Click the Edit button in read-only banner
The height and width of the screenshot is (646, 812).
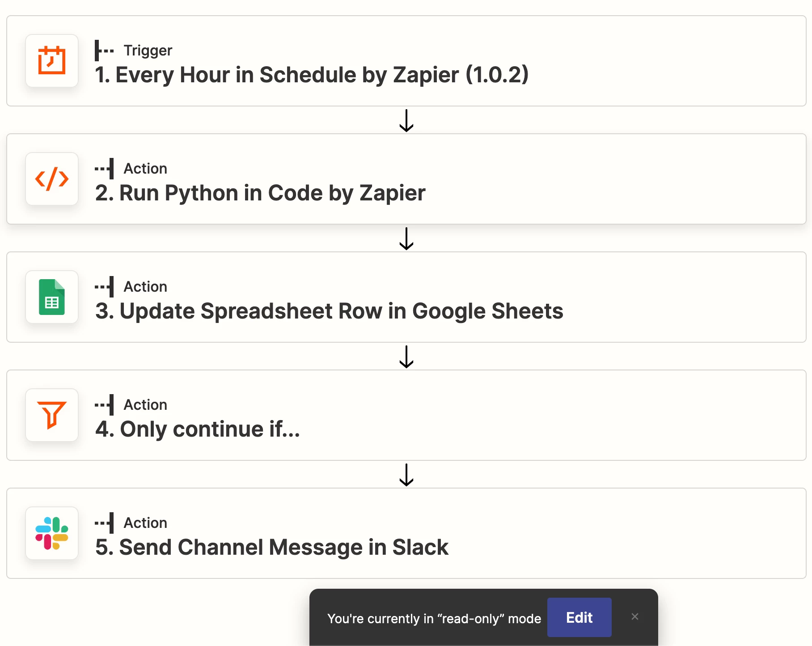click(579, 617)
